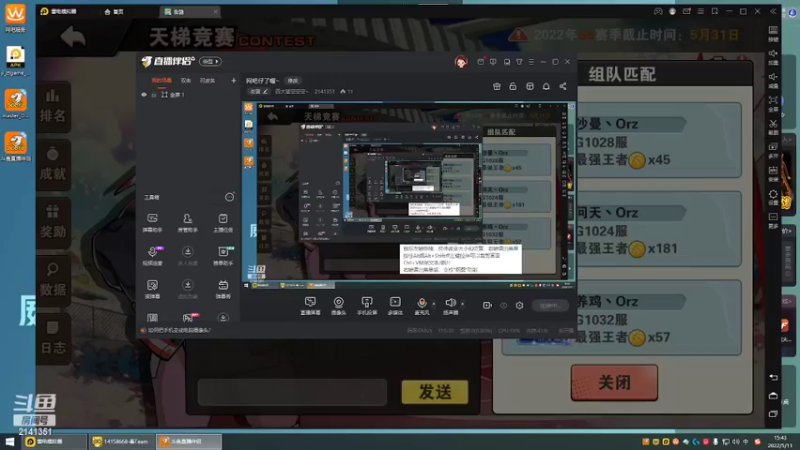The image size is (800, 450).
Task: Open the 弹幕秀 toolbox tool icon
Action: [223, 288]
